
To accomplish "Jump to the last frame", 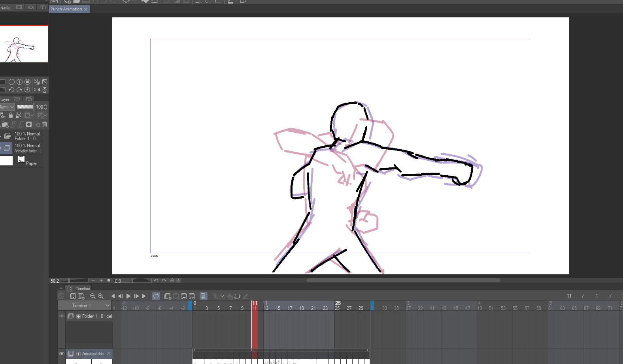I will click(144, 296).
